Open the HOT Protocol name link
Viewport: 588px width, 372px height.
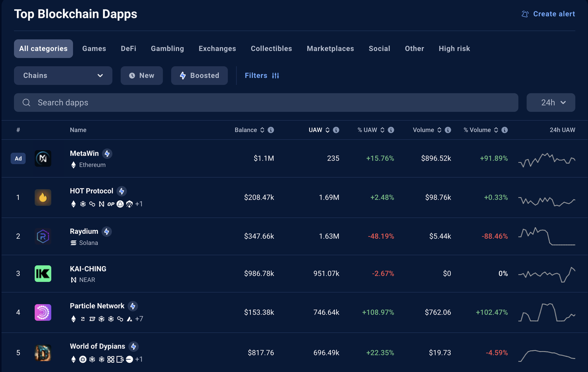tap(91, 191)
